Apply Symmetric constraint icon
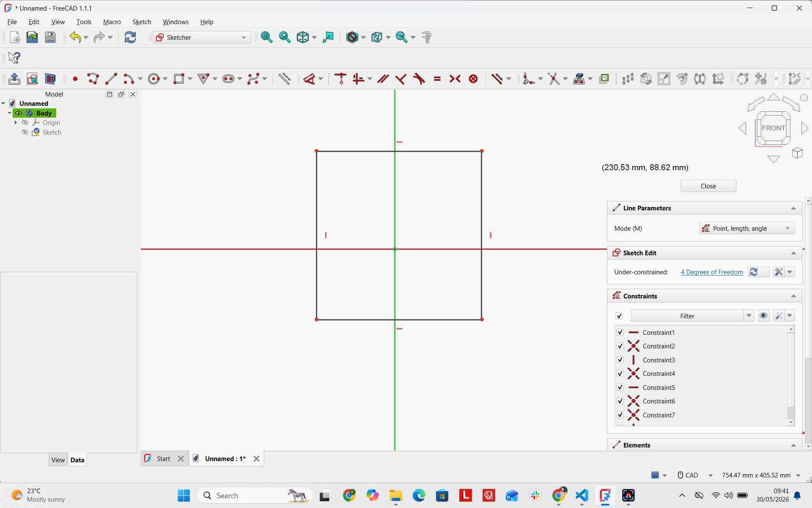This screenshot has height=508, width=812. 455,79
